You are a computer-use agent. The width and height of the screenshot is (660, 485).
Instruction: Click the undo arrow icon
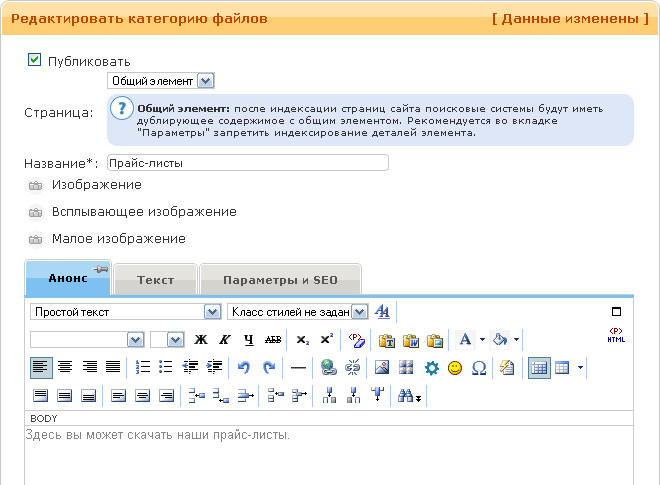pos(244,368)
